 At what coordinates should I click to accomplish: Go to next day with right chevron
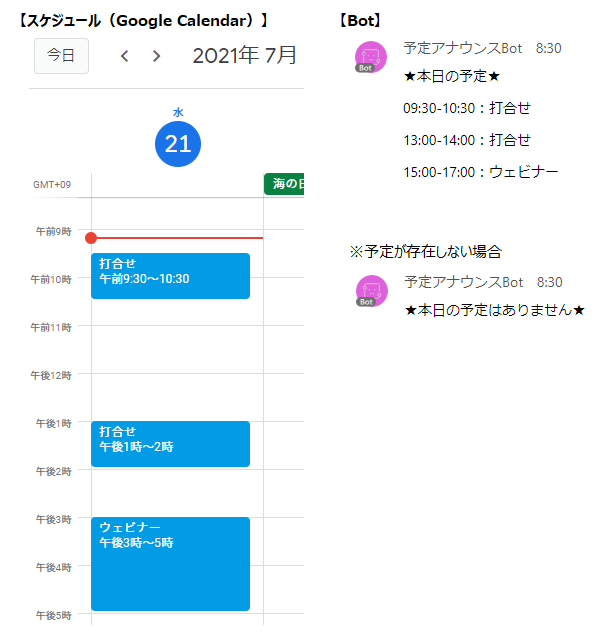pyautogui.click(x=156, y=56)
